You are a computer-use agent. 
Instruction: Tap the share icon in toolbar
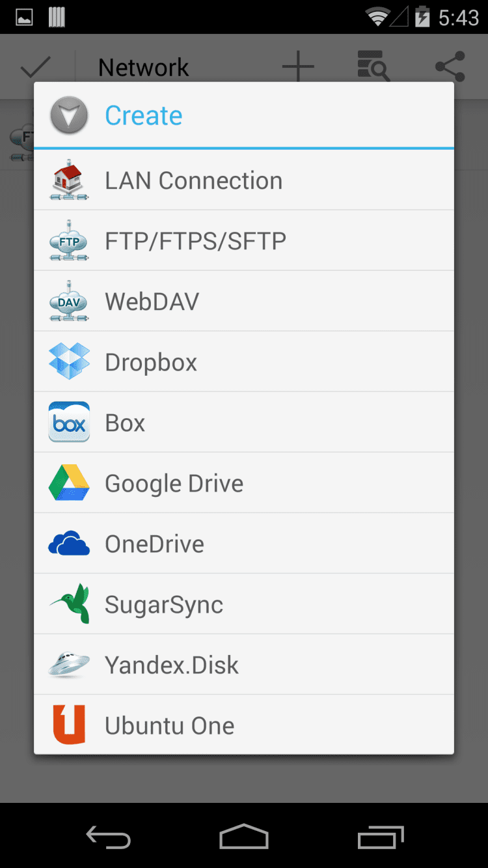[x=450, y=67]
